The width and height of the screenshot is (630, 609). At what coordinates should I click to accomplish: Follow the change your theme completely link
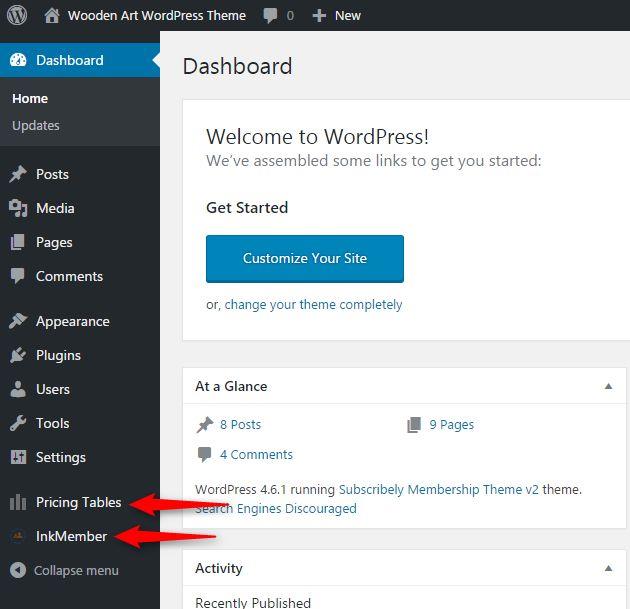coord(313,304)
